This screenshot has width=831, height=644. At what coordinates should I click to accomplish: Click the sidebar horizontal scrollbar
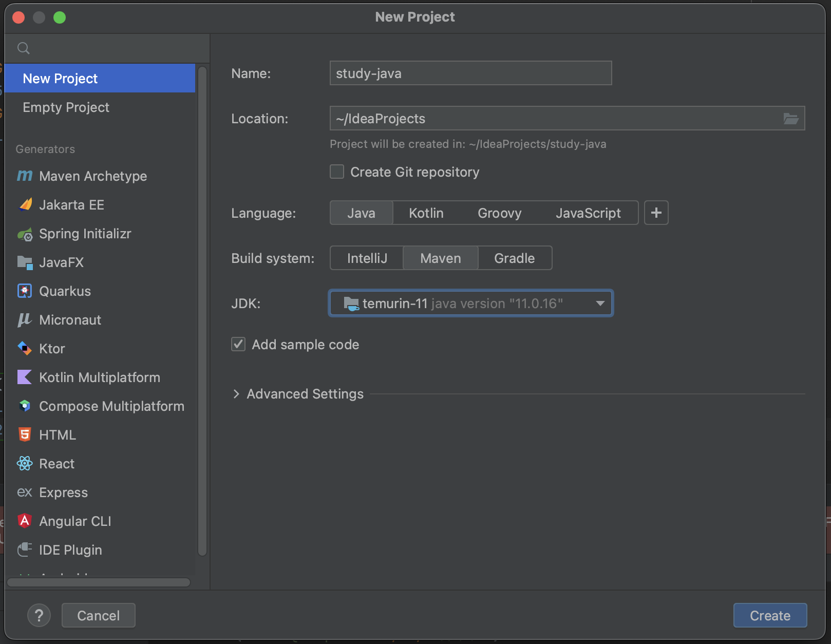pyautogui.click(x=99, y=582)
